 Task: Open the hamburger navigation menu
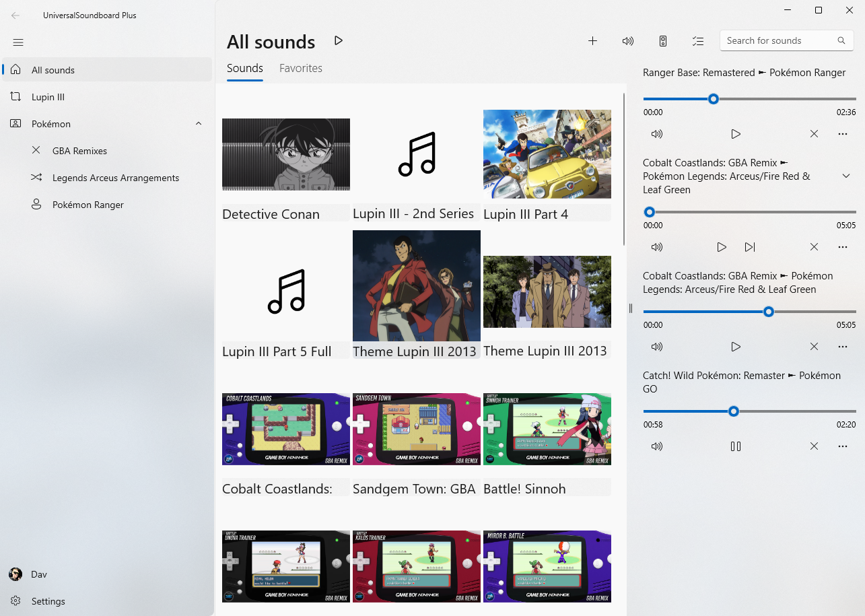(18, 42)
